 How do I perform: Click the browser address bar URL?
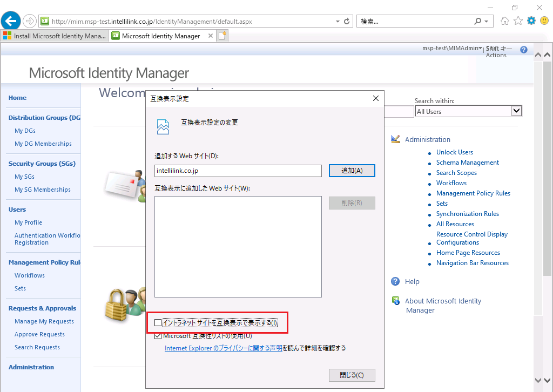tap(152, 22)
